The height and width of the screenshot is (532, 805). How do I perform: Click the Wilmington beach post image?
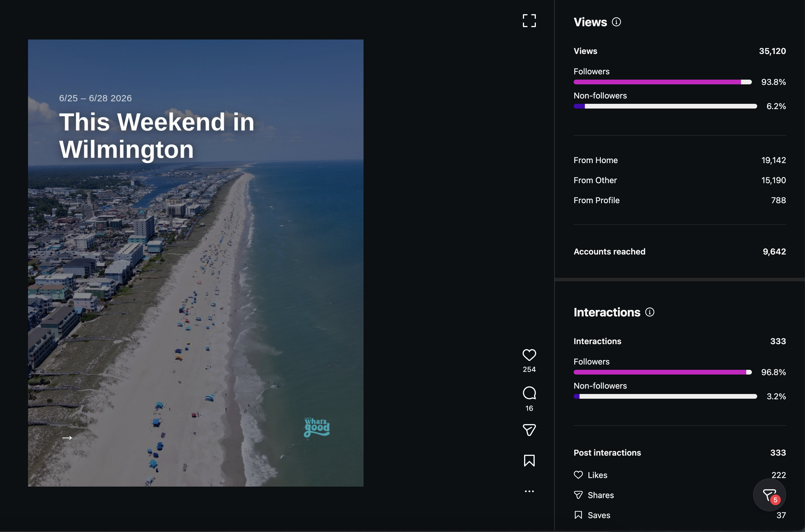[x=196, y=263]
